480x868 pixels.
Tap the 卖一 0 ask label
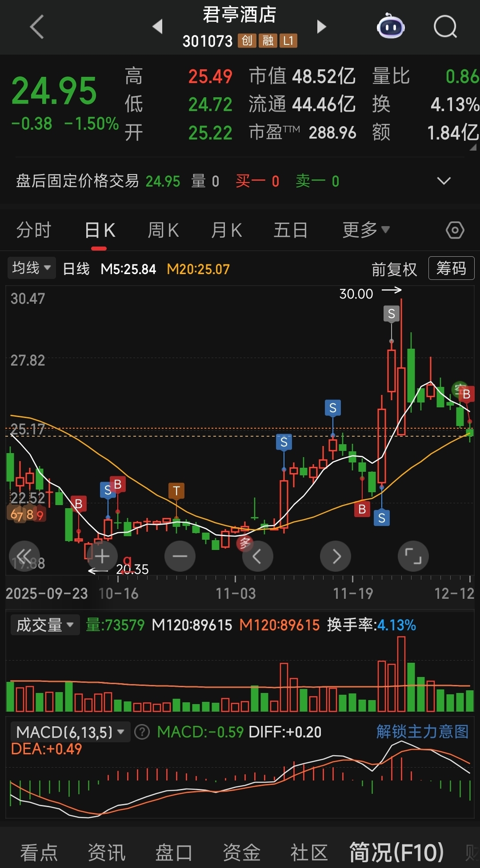(317, 181)
